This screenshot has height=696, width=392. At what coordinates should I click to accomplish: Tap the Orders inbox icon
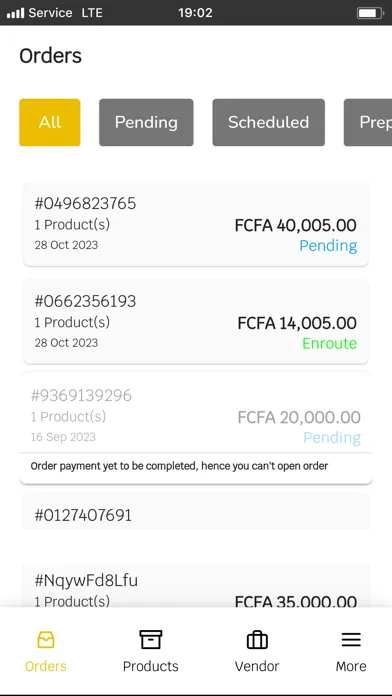point(46,640)
